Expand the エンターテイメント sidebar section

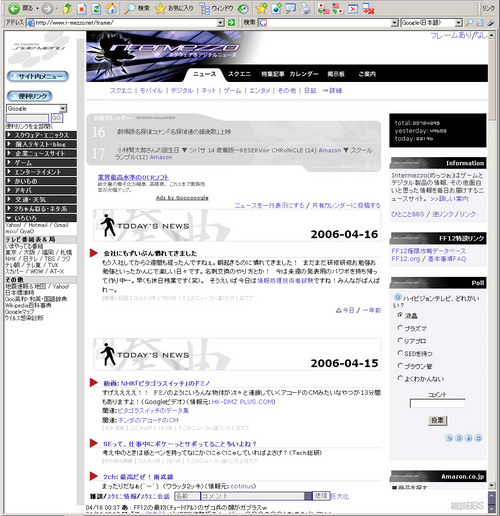pyautogui.click(x=41, y=172)
